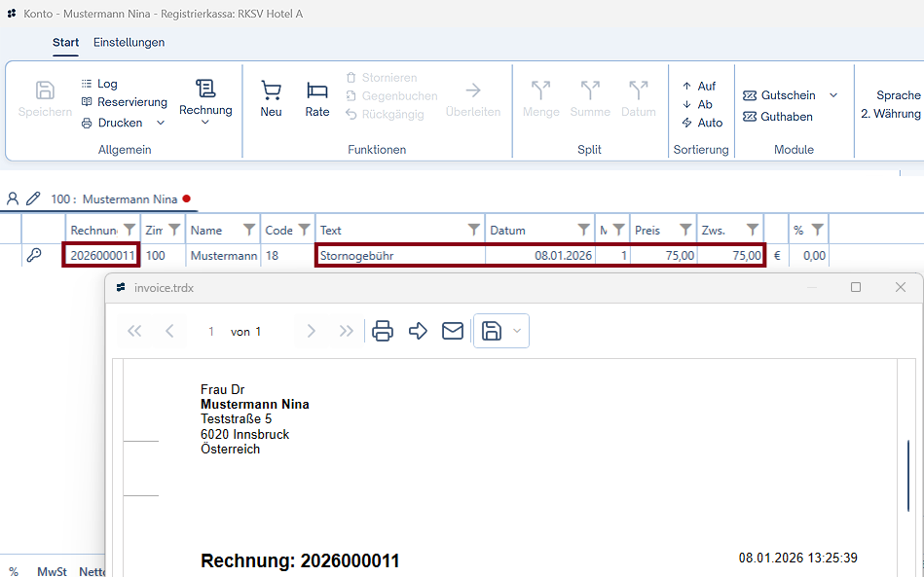Expand the Drucken dropdown arrow
Image resolution: width=924 pixels, height=577 pixels.
click(161, 123)
